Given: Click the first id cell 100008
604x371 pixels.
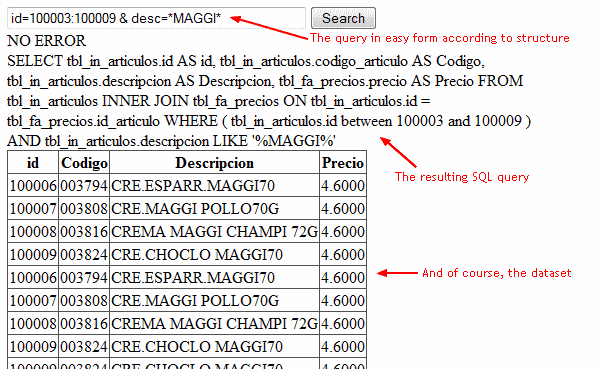Looking at the screenshot, I should point(33,232).
